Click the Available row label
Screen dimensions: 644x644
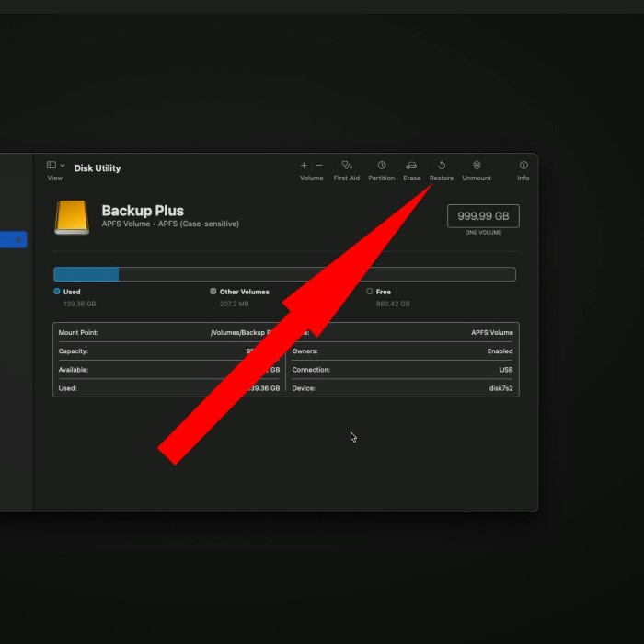pyautogui.click(x=73, y=370)
